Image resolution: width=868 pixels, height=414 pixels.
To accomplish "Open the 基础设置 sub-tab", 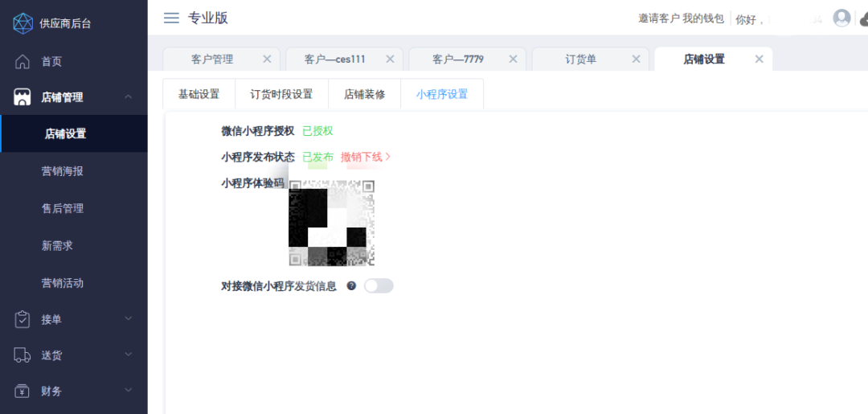I will (x=199, y=94).
